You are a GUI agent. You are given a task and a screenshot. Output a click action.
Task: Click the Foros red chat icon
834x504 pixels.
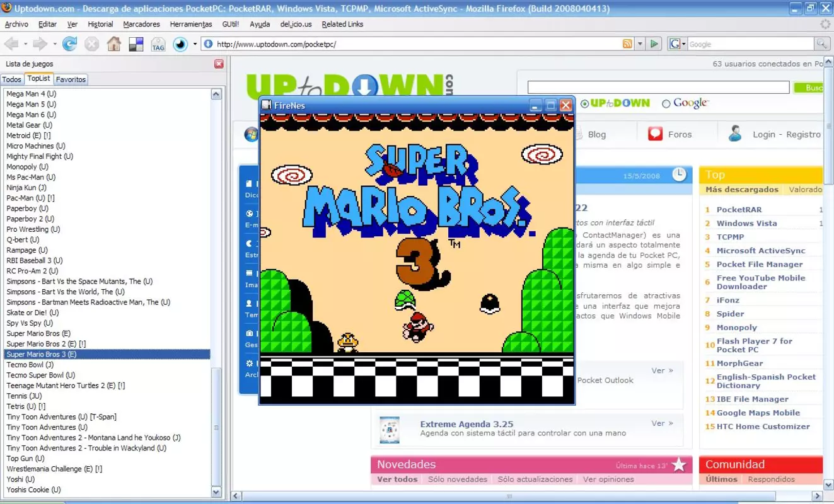pos(656,134)
